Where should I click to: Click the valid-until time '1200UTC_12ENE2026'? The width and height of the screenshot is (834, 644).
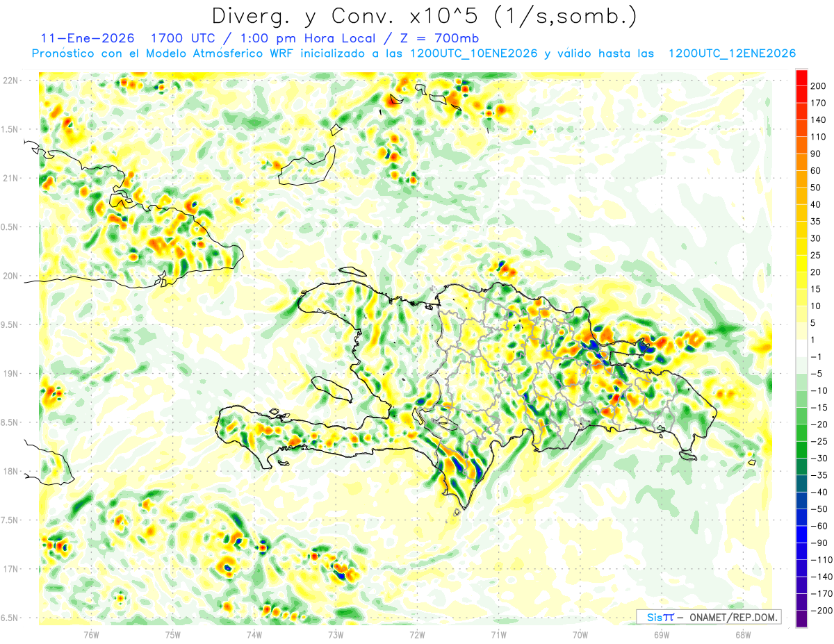732,53
